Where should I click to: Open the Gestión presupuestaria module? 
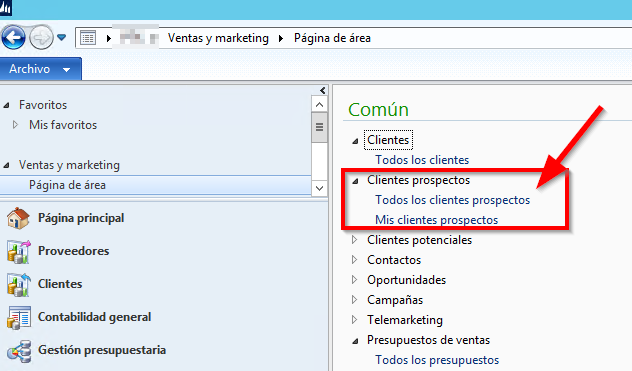(x=102, y=350)
